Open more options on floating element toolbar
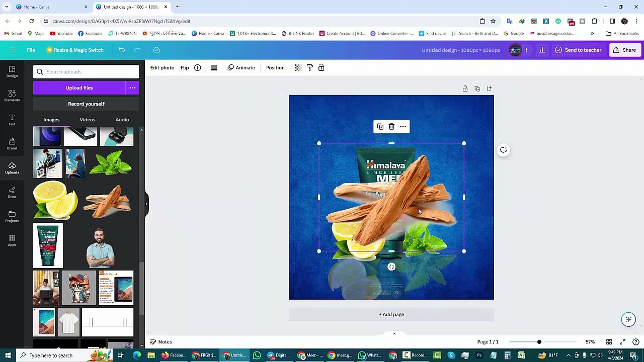Image resolution: width=644 pixels, height=362 pixels. (x=403, y=127)
